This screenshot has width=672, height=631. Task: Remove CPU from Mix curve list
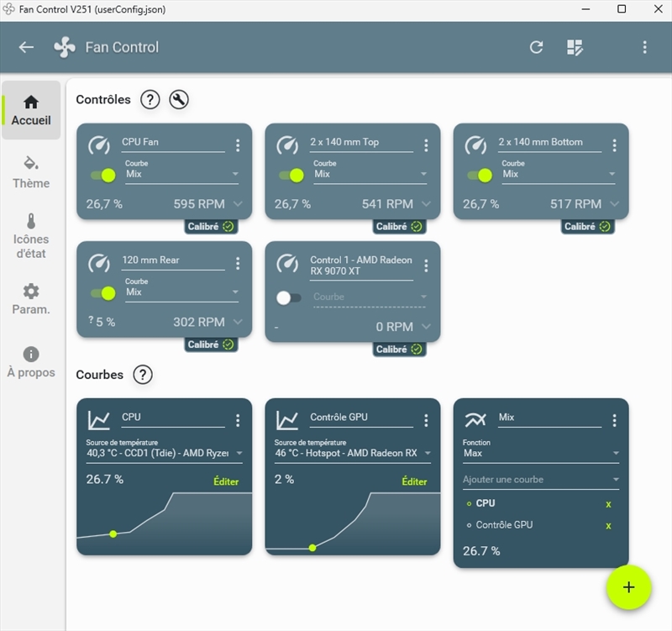point(608,504)
